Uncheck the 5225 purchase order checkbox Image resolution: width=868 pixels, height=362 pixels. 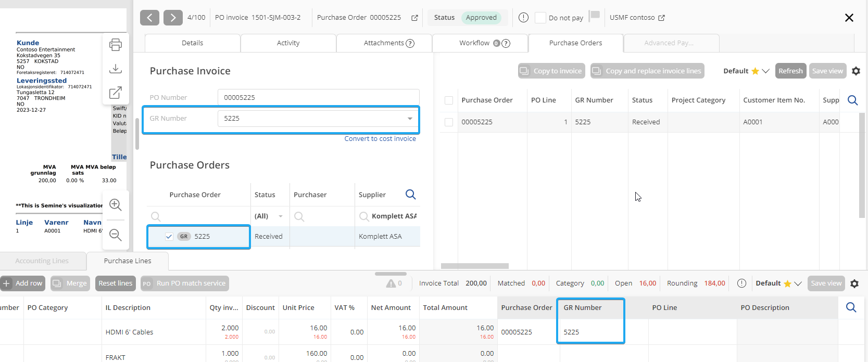click(169, 237)
